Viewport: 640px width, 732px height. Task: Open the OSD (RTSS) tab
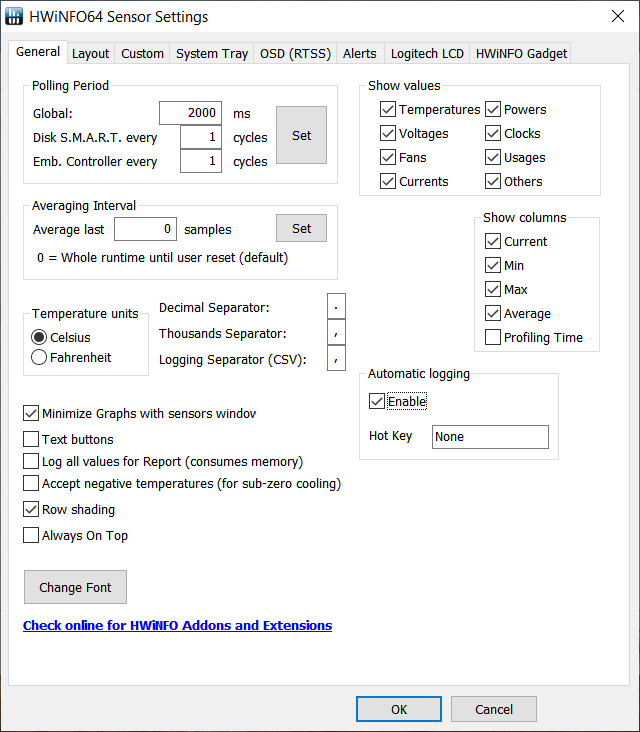click(x=295, y=54)
